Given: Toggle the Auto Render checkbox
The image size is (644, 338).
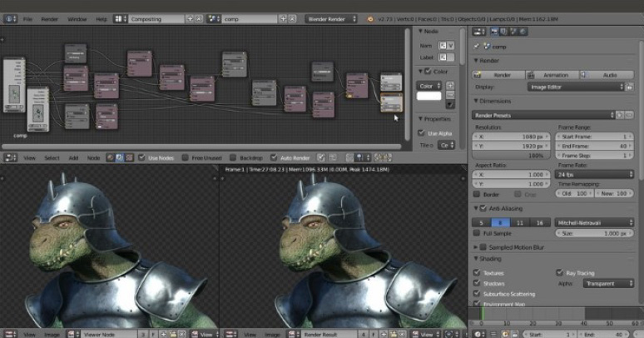Looking at the screenshot, I should (274, 157).
